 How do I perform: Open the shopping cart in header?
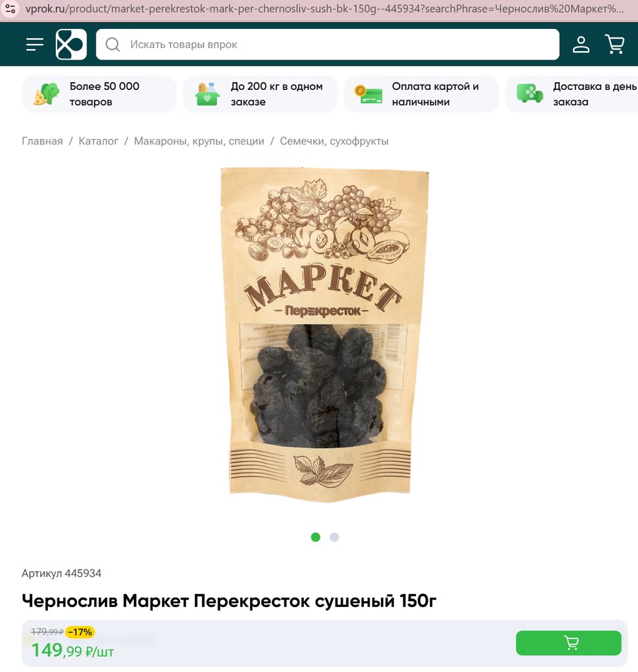615,44
